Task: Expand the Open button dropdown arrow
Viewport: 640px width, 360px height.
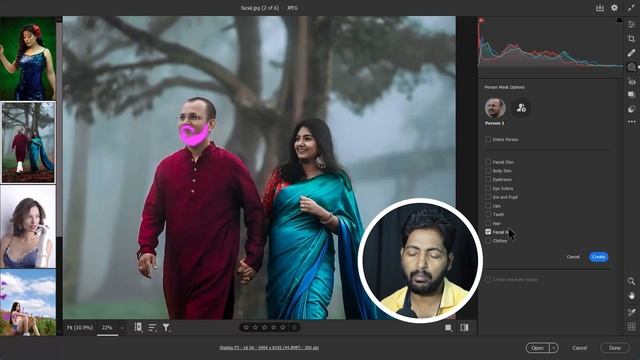Action: coord(553,348)
